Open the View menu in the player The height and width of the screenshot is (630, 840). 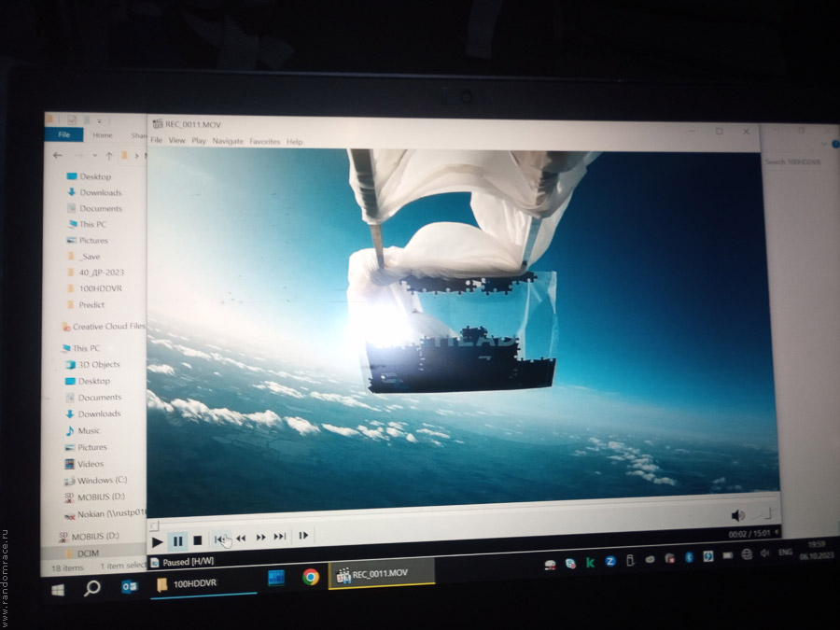[x=176, y=141]
